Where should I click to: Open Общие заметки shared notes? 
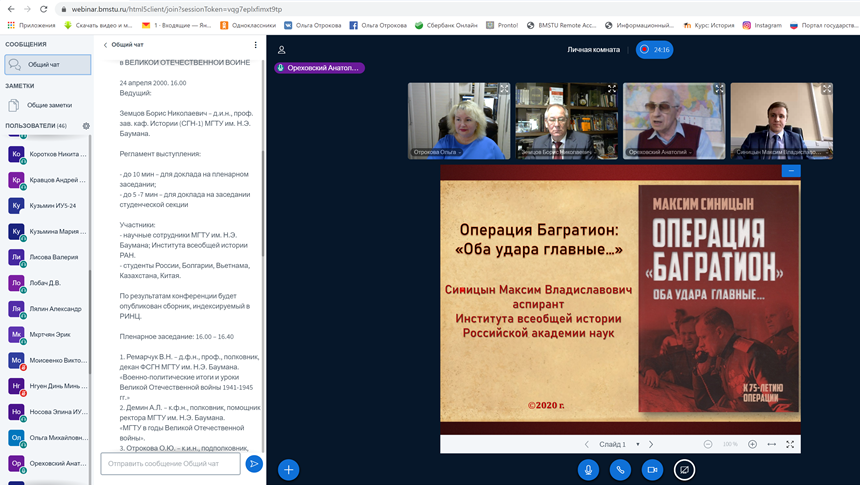[48, 105]
